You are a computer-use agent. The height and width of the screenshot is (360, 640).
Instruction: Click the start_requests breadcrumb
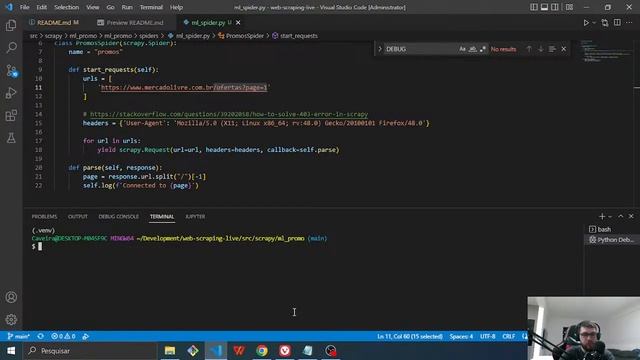coord(298,36)
